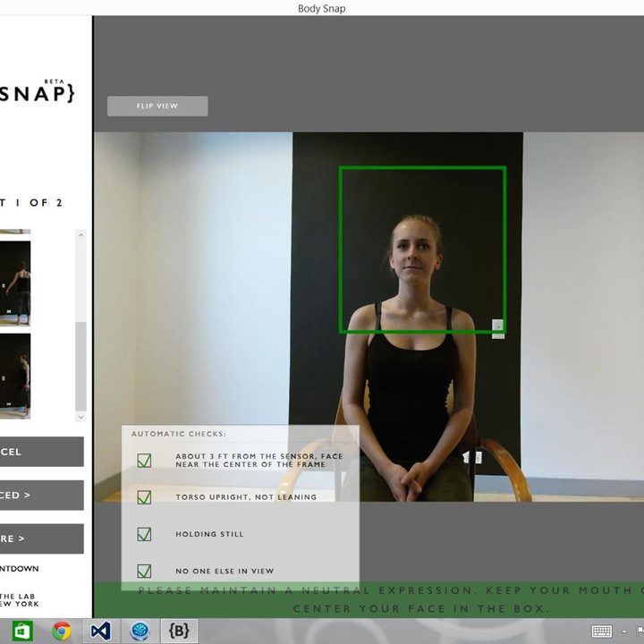Click the Flip View button
This screenshot has height=644, width=644.
pyautogui.click(x=157, y=106)
